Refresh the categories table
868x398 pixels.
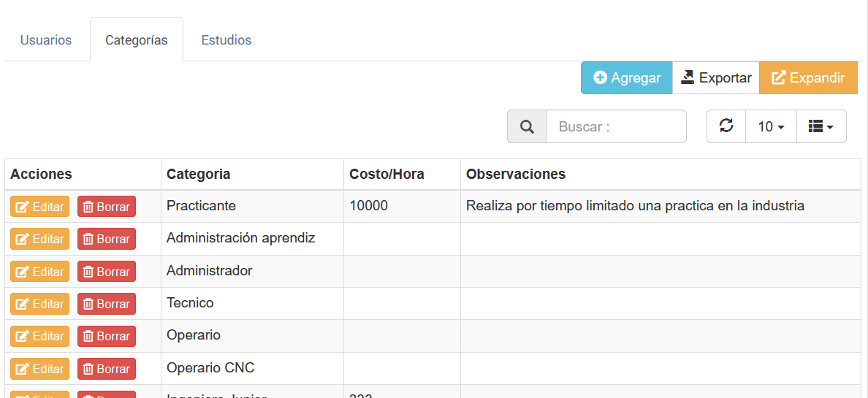(x=726, y=126)
